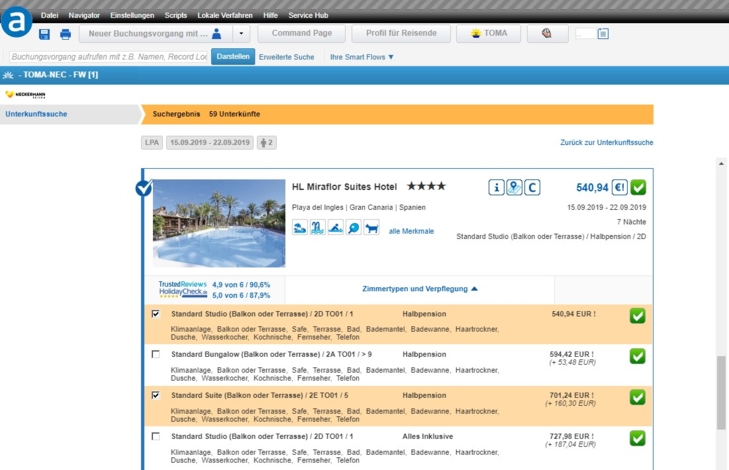
Task: Click the sun icon on TOMA-NEC tab
Action: (x=8, y=75)
